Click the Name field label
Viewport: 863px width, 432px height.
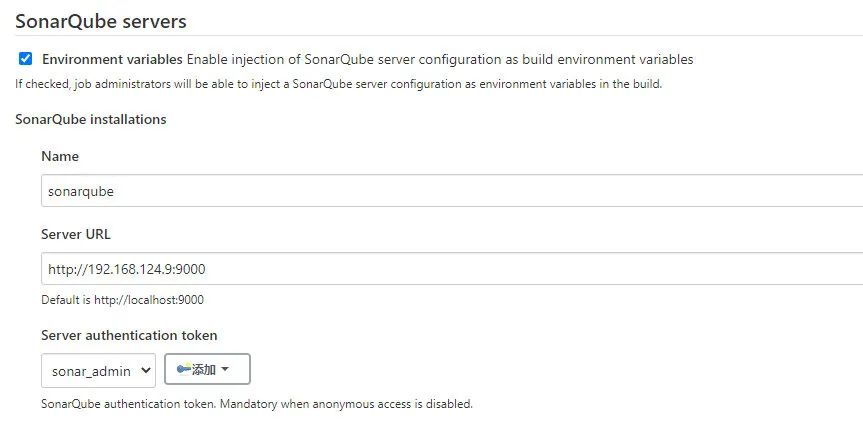[60, 156]
